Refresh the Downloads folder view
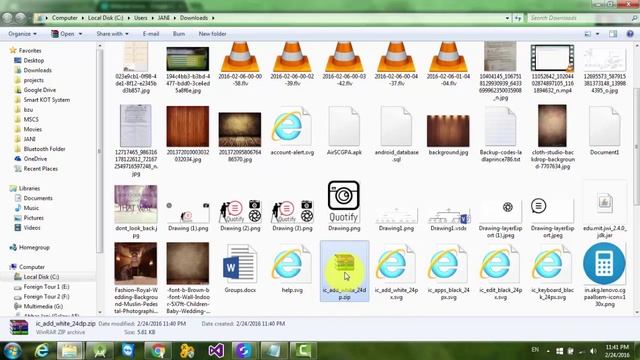The image size is (640, 360). point(518,18)
